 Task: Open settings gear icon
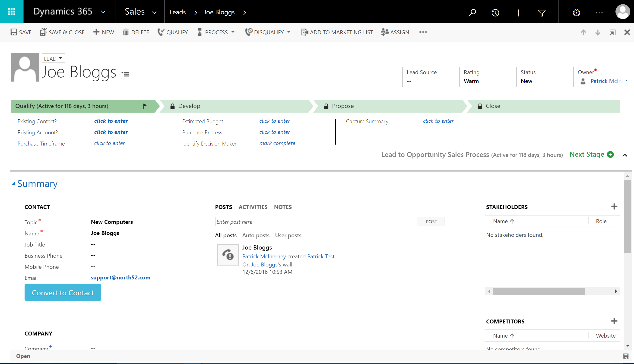pos(576,13)
